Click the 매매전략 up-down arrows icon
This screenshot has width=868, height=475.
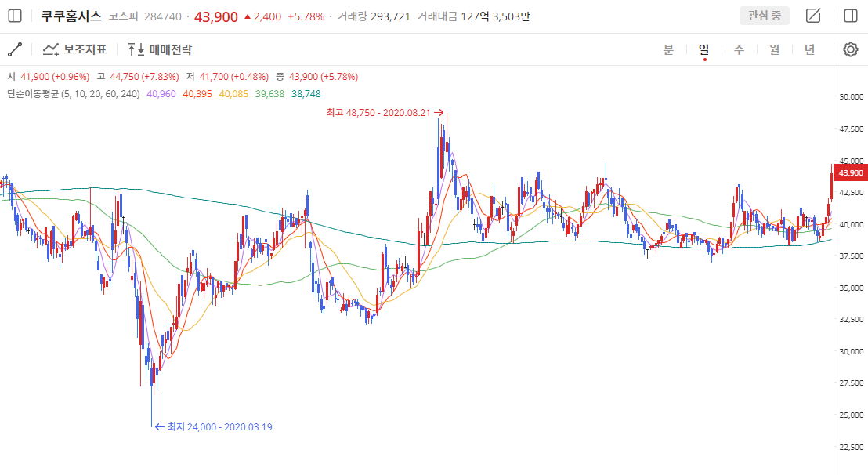(x=136, y=49)
